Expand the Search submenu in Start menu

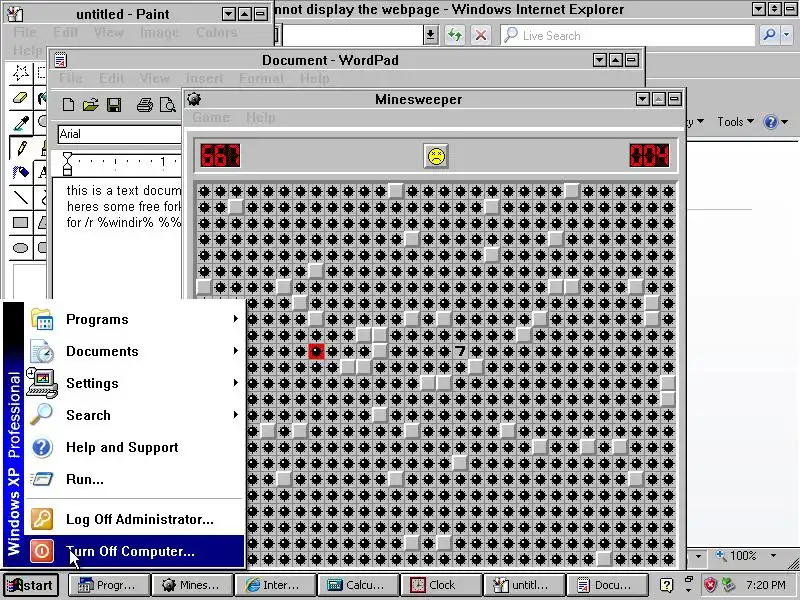click(135, 415)
